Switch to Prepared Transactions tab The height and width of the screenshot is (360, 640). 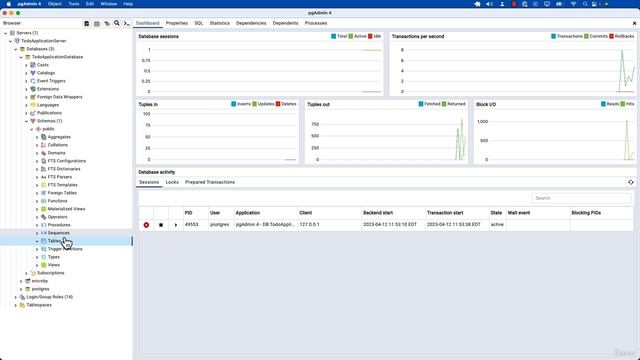(210, 182)
